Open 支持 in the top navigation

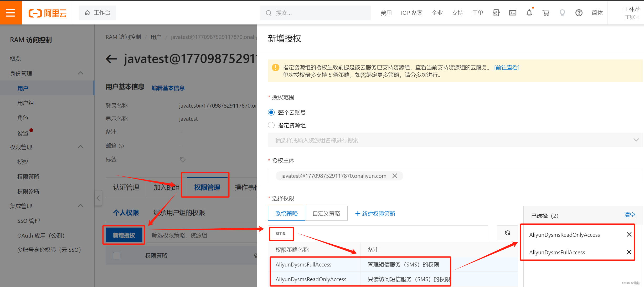tap(457, 13)
